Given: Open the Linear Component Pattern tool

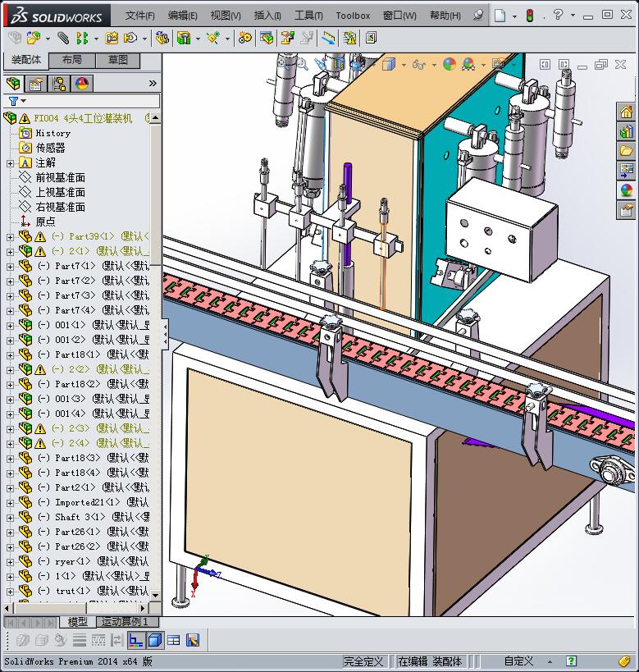Looking at the screenshot, I should pos(81,38).
